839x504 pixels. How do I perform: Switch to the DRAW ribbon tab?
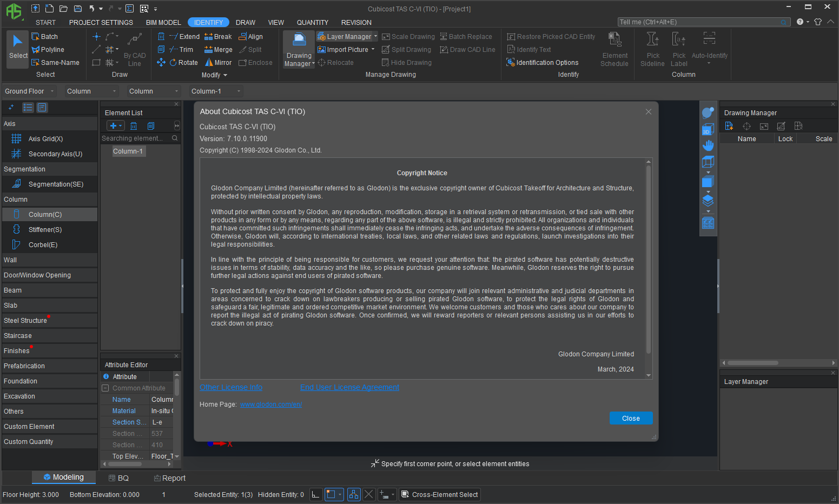[x=246, y=23]
